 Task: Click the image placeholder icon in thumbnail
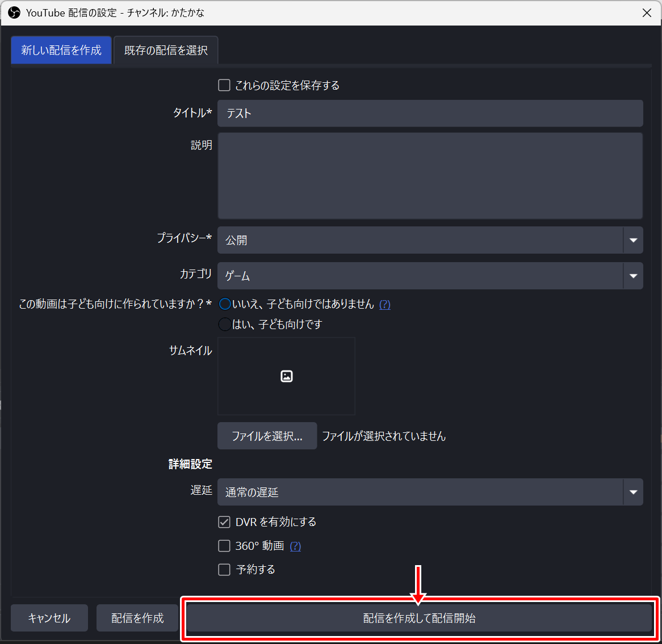(287, 376)
